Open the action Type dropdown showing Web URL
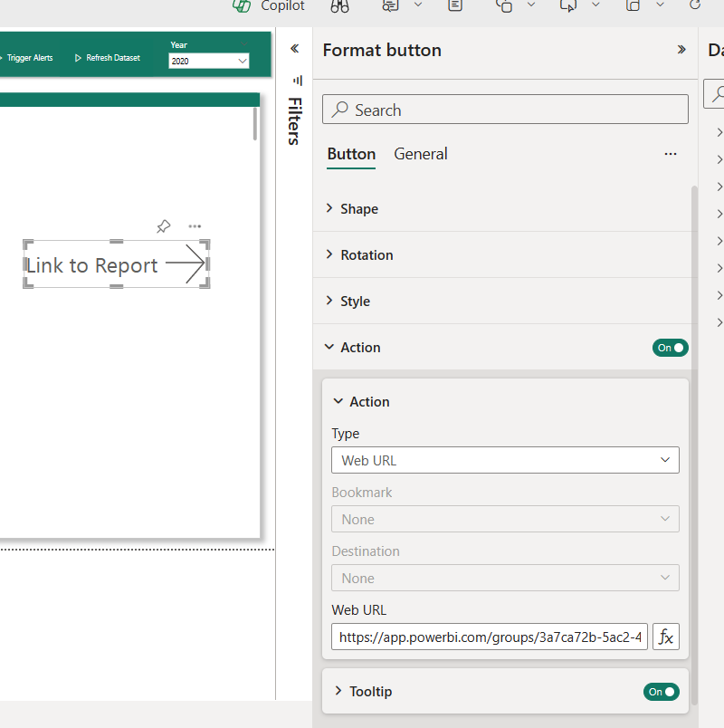724x728 pixels. coord(505,460)
